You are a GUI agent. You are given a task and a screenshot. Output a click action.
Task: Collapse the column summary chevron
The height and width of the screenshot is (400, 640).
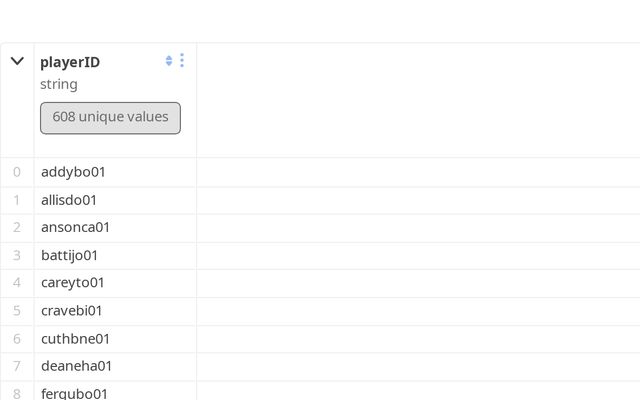[17, 61]
